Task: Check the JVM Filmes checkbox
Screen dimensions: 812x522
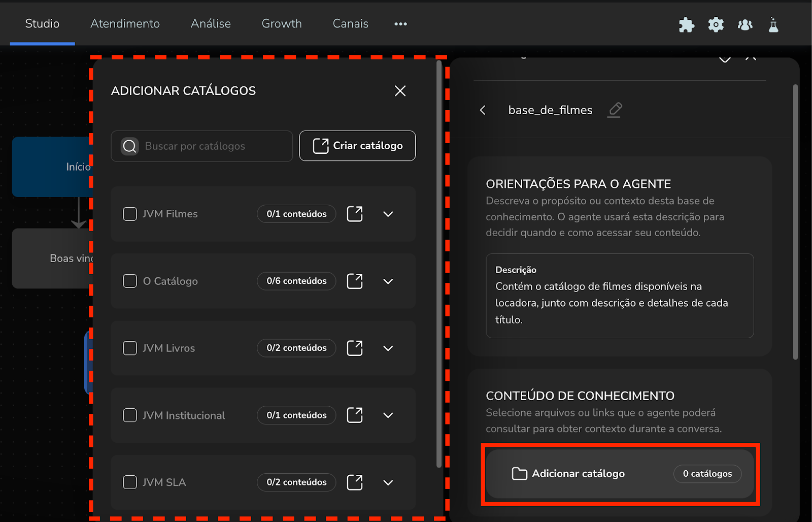Action: (130, 214)
